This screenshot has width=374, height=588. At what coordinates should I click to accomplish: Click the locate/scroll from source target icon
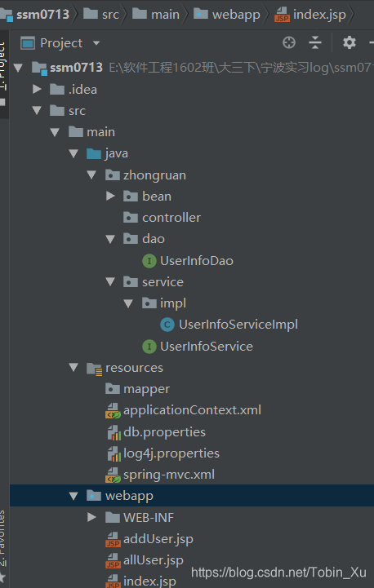[289, 42]
